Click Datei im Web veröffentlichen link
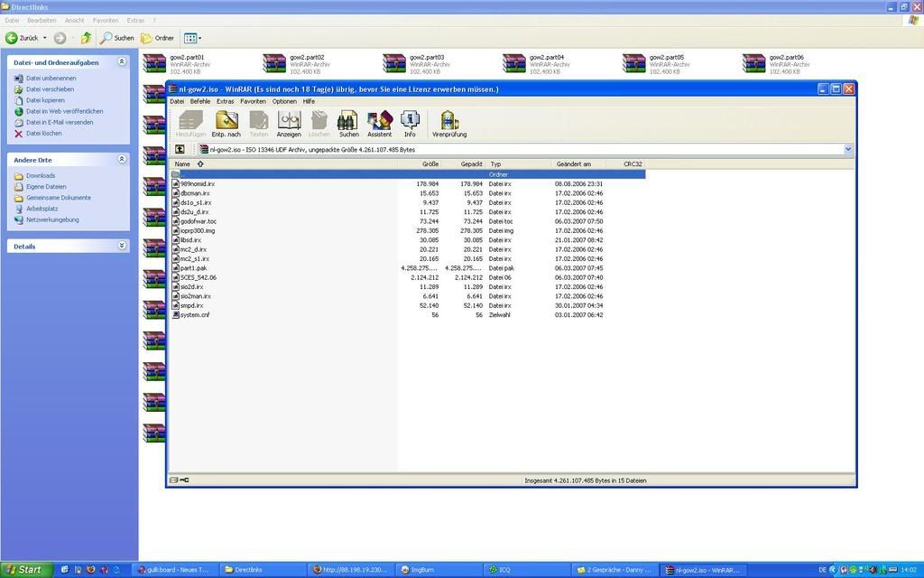 tap(64, 111)
